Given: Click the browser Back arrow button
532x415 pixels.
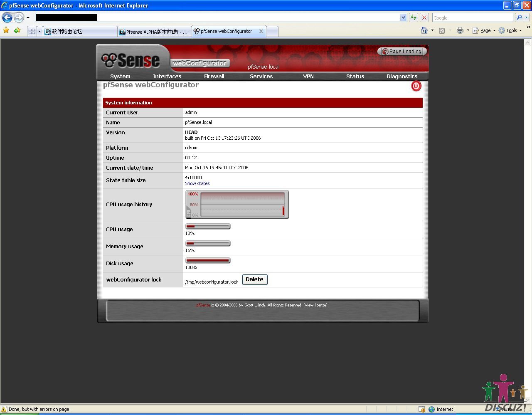Looking at the screenshot, I should click(x=7, y=17).
